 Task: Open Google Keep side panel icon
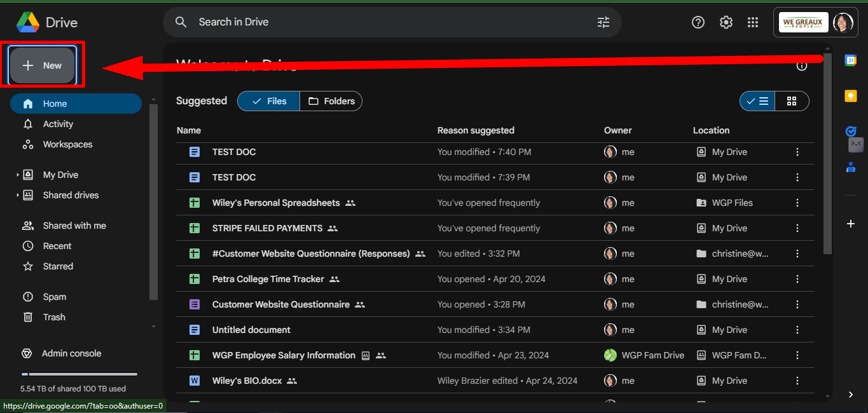(x=850, y=96)
